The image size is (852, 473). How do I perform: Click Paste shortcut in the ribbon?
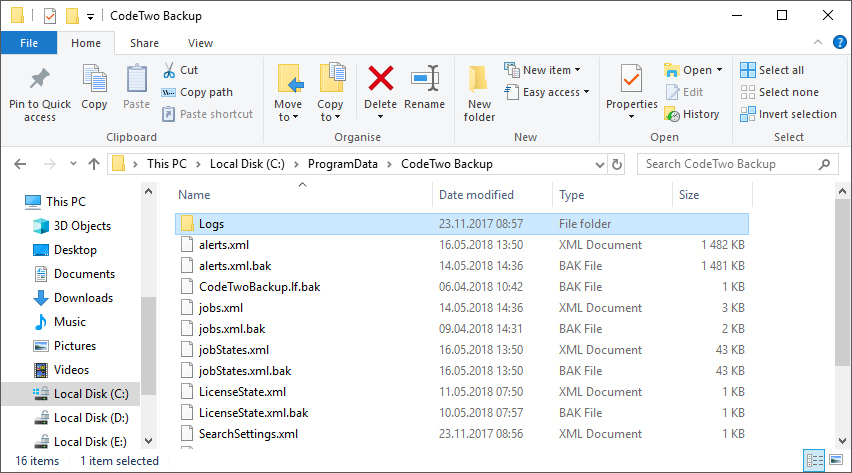pyautogui.click(x=208, y=114)
